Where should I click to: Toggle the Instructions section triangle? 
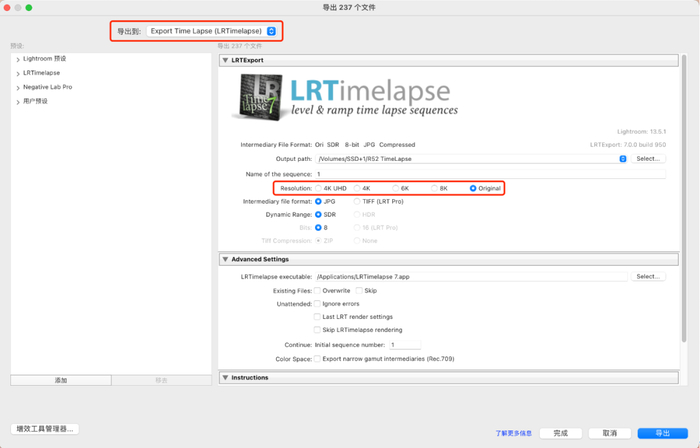(225, 377)
